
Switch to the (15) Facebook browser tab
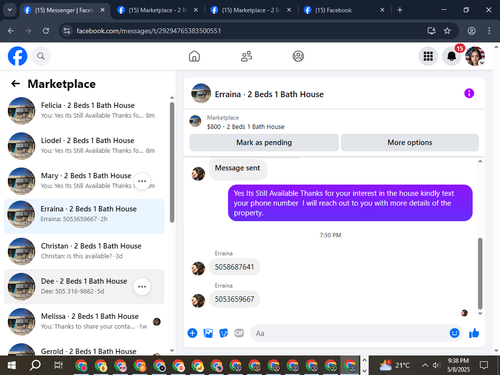click(343, 10)
